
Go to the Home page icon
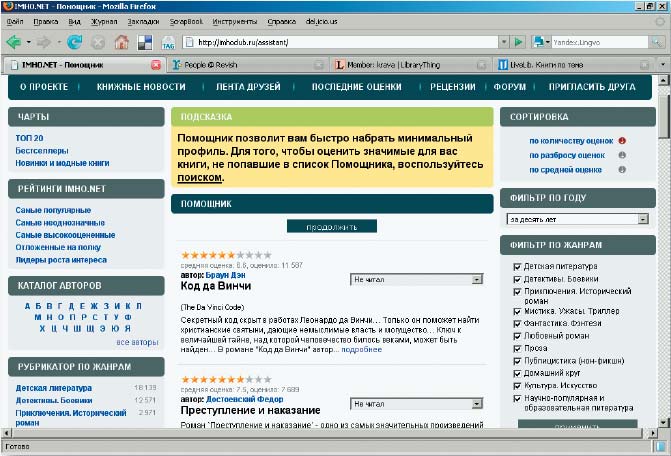(121, 42)
